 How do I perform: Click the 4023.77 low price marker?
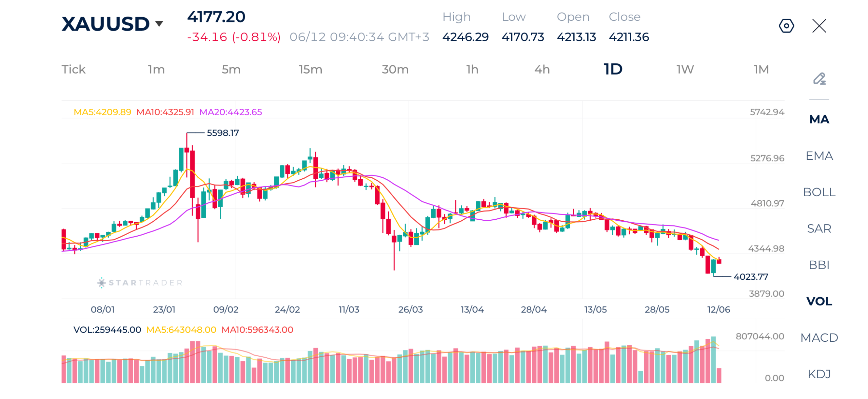point(750,277)
